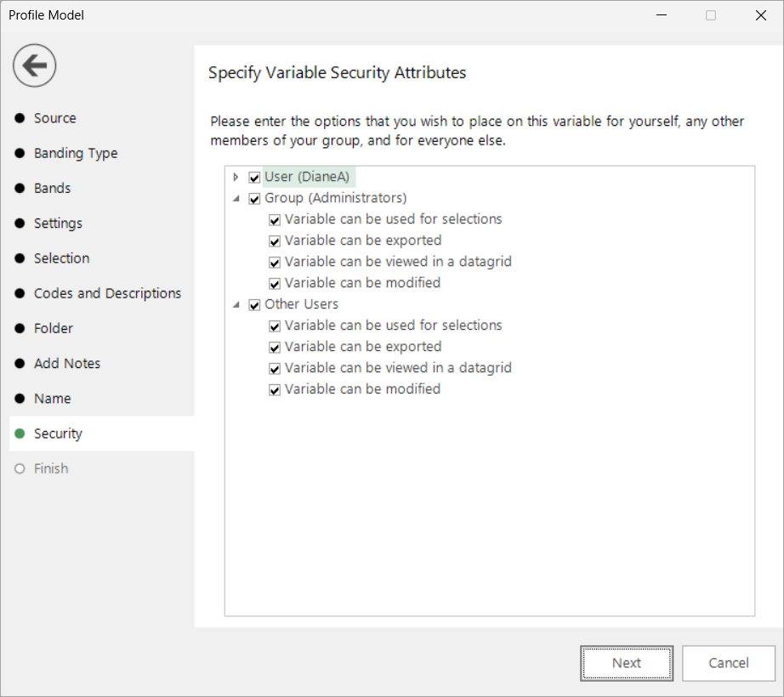Collapse the Group (Administrators) node
The image size is (784, 697).
click(x=236, y=198)
